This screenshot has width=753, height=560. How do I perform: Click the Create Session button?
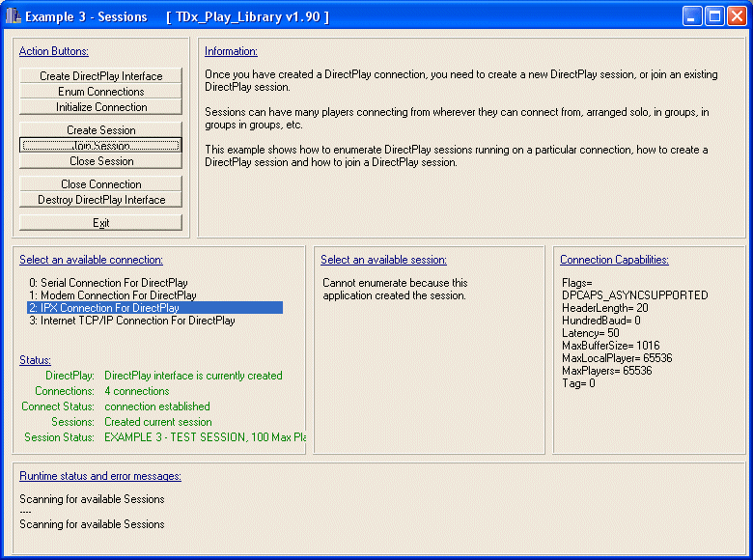[100, 129]
